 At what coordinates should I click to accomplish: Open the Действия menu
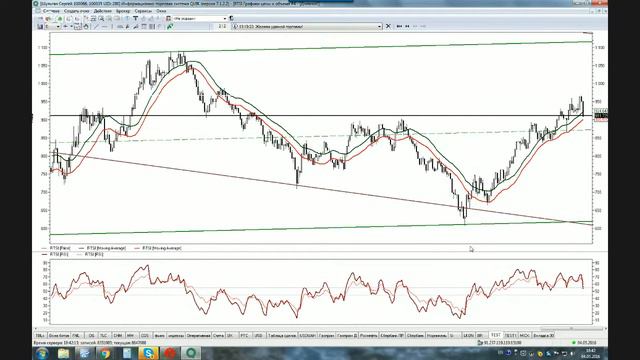102,11
